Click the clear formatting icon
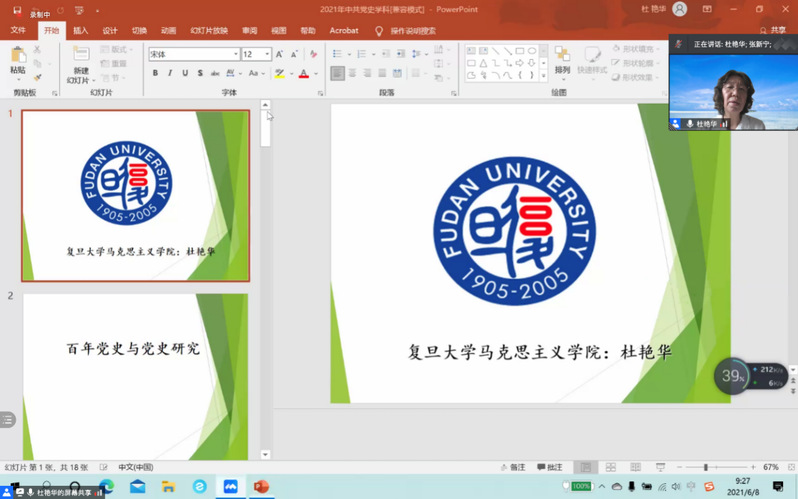This screenshot has width=798, height=499. [x=313, y=54]
